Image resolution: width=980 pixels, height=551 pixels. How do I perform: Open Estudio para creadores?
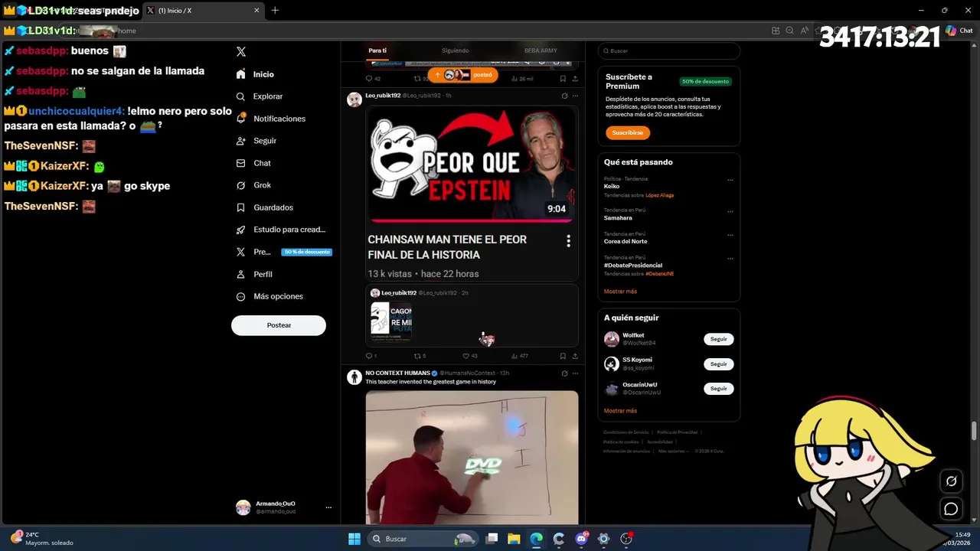click(280, 230)
